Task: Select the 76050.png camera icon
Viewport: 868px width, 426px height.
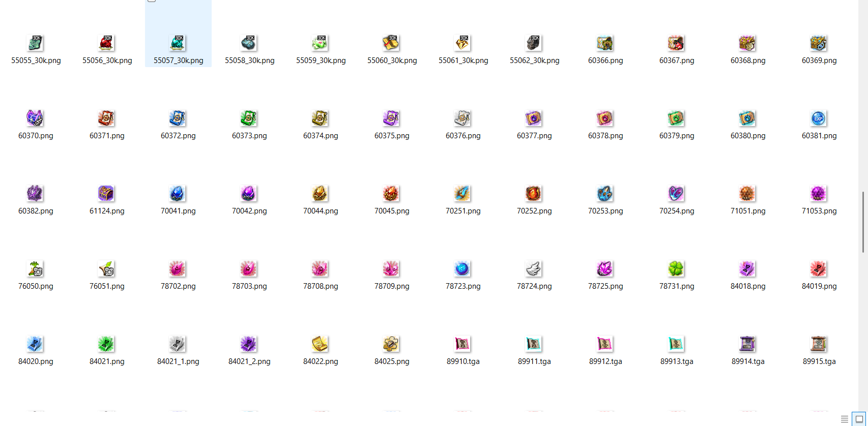Action: tap(35, 269)
